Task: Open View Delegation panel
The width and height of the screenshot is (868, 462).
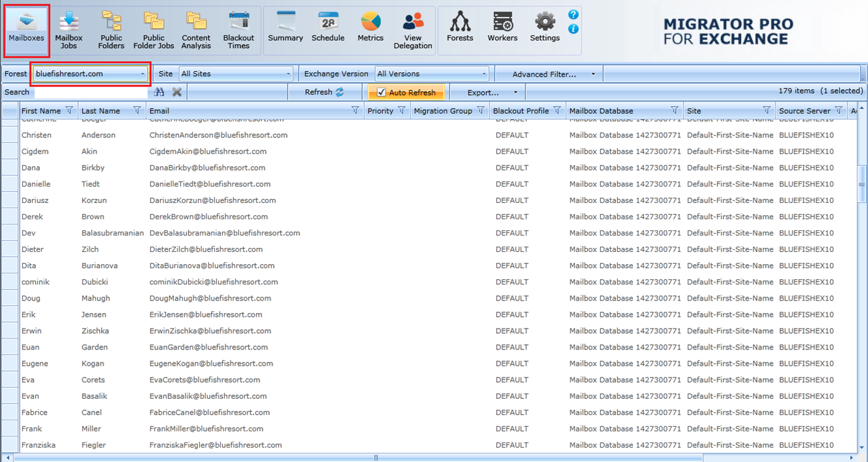Action: pos(413,31)
